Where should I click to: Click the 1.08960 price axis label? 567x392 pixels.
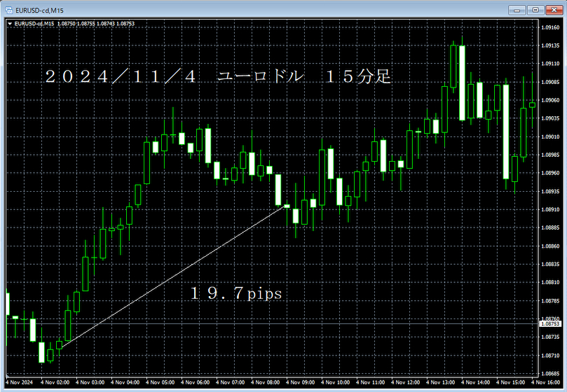[x=550, y=173]
